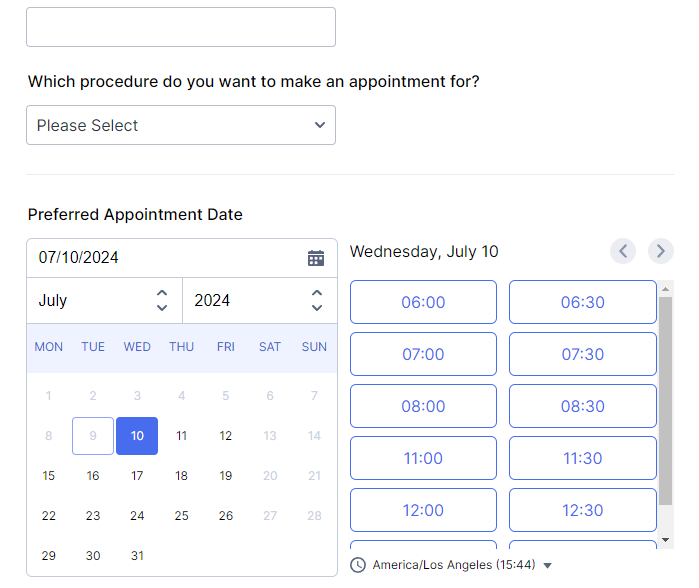Image resolution: width=699 pixels, height=588 pixels.
Task: Click the 07/10/2024 date input field
Action: [165, 258]
